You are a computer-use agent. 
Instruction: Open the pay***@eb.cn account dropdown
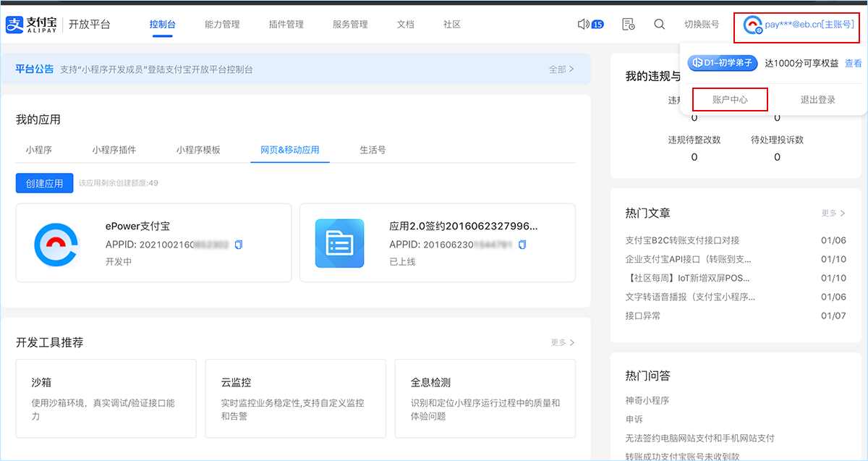pos(798,25)
